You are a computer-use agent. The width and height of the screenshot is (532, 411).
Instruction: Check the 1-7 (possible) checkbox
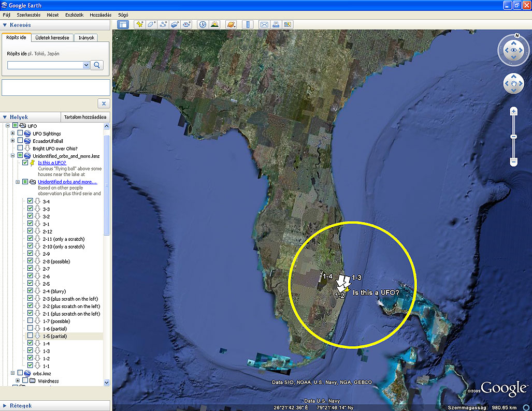point(30,321)
